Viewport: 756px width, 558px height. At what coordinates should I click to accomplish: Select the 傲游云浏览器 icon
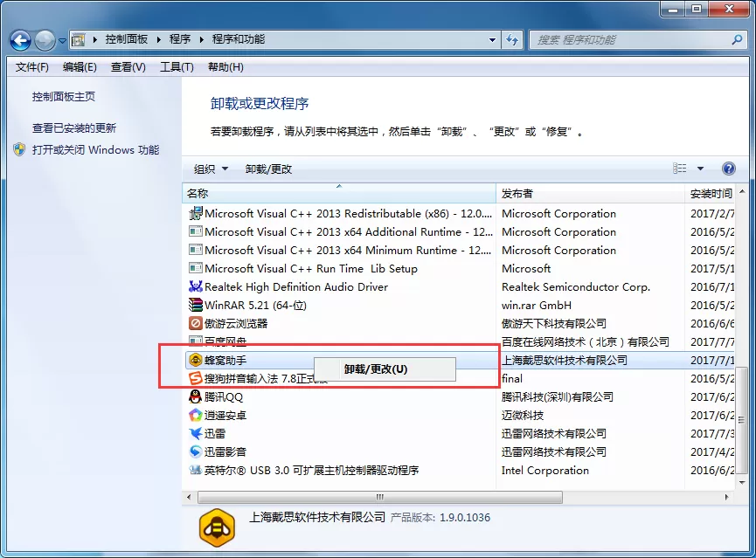point(195,323)
